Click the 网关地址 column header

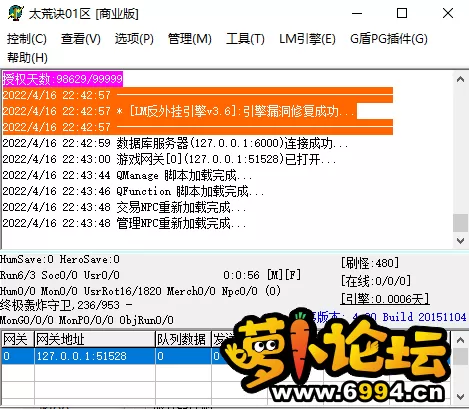(x=95, y=340)
